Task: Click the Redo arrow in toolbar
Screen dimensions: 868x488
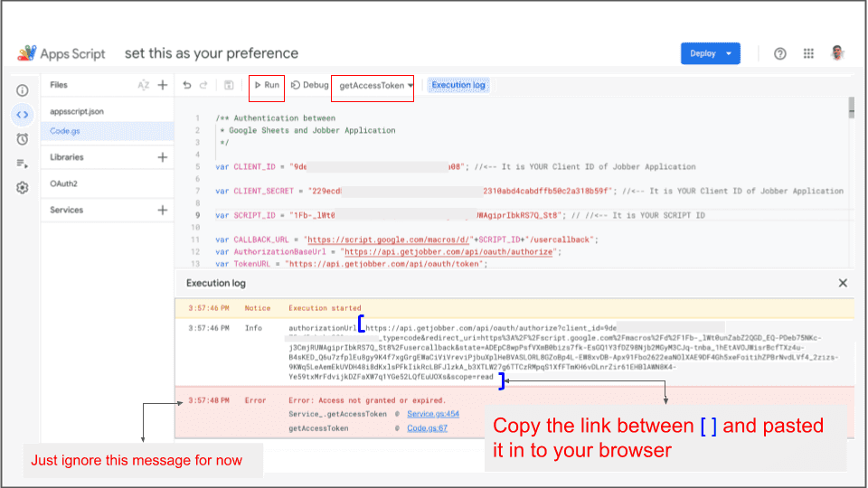Action: pyautogui.click(x=205, y=85)
